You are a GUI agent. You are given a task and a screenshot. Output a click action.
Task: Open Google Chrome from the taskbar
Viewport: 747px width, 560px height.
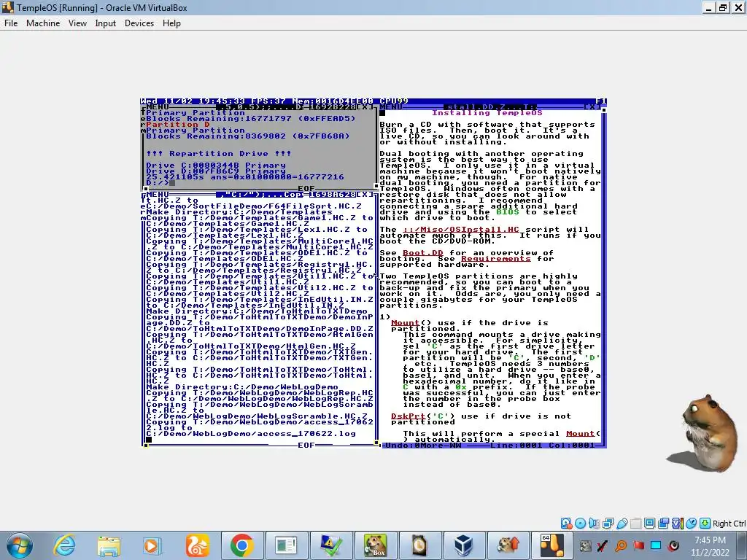click(x=241, y=545)
